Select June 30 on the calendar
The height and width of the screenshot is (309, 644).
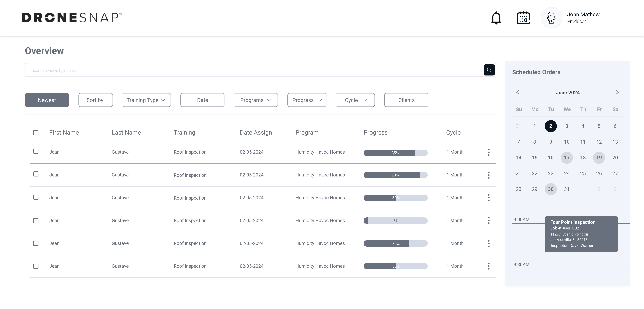tap(551, 189)
